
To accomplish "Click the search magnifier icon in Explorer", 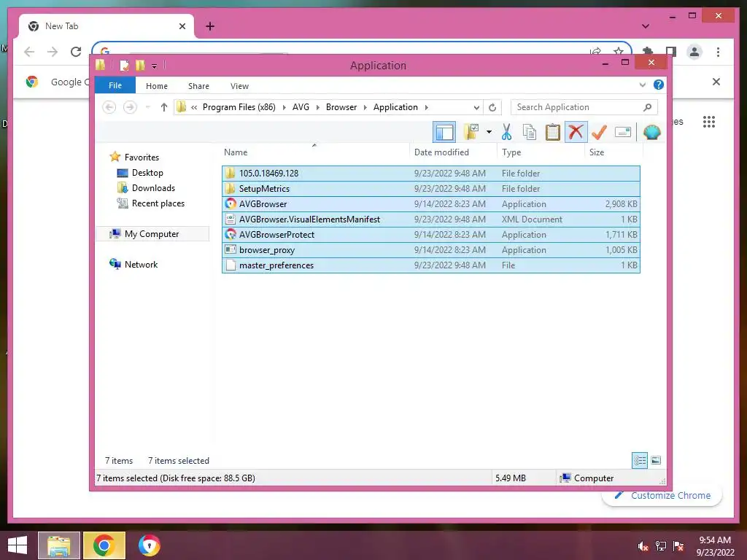I will point(647,107).
